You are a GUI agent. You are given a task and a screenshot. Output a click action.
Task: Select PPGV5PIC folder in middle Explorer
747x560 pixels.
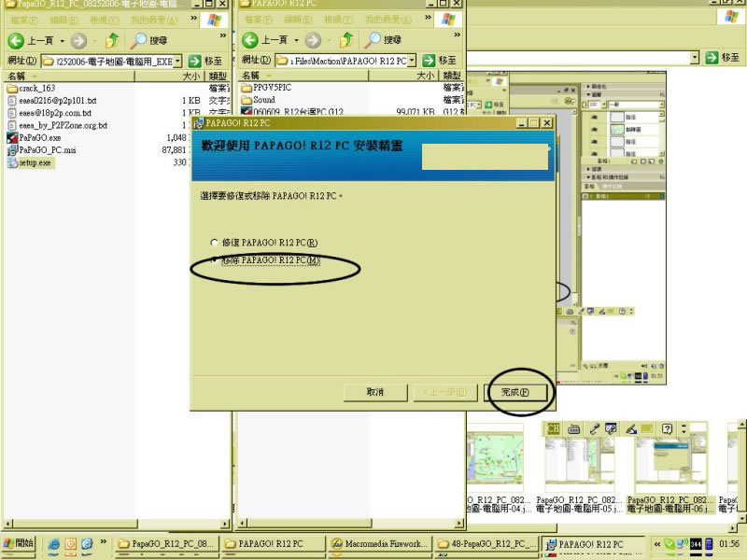coord(266,87)
